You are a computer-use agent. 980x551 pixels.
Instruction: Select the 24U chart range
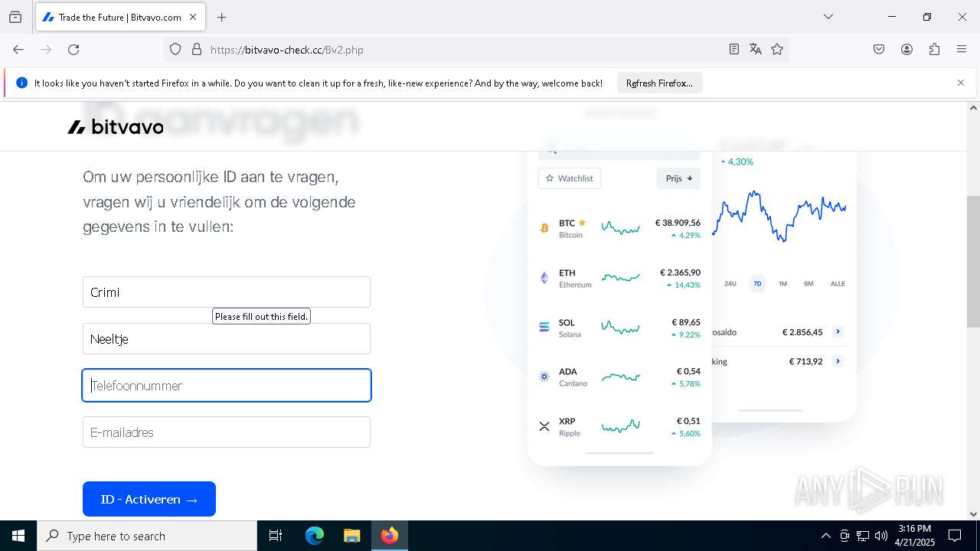coord(730,284)
